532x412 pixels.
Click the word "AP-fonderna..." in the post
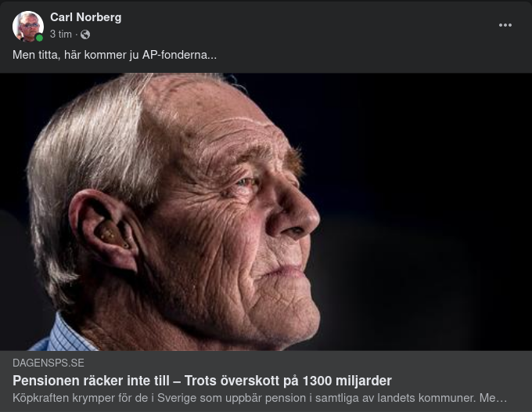pyautogui.click(x=179, y=56)
